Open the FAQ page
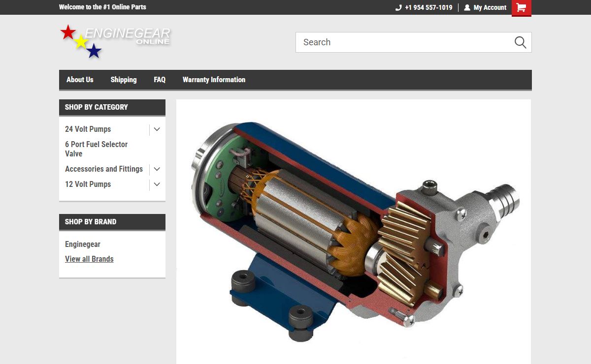 [160, 80]
